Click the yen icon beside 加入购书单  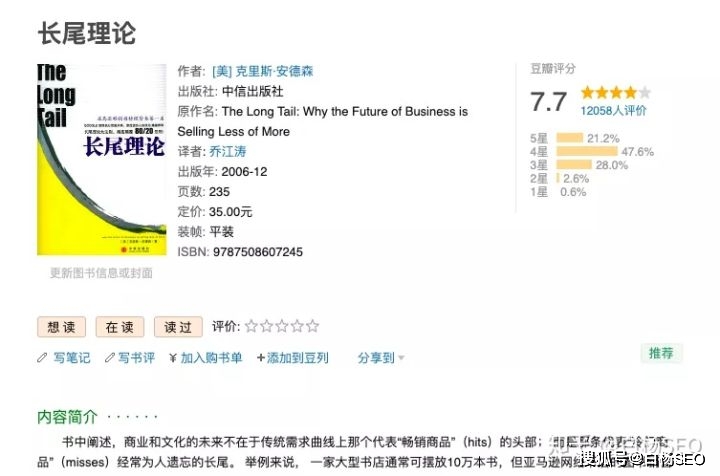[x=172, y=357]
